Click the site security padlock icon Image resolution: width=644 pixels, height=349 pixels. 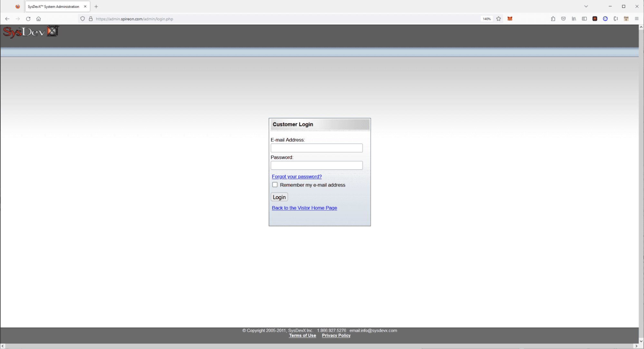click(x=91, y=19)
